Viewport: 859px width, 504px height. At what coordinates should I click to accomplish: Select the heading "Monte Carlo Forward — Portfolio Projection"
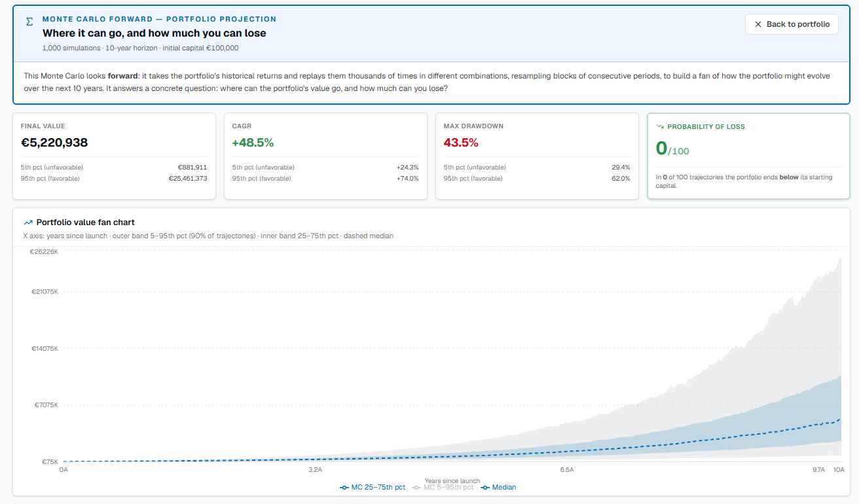pos(159,19)
